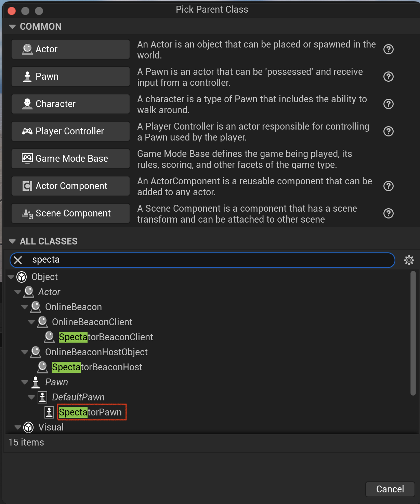Open help for Actor Component class

click(x=389, y=186)
